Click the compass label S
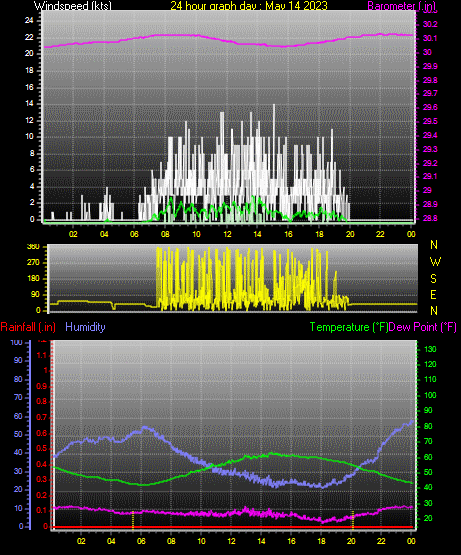The height and width of the screenshot is (555, 461). coord(433,279)
